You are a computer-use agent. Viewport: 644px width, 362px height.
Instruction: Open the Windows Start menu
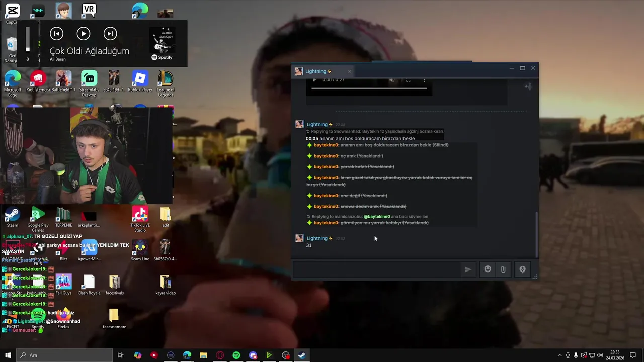click(8, 355)
